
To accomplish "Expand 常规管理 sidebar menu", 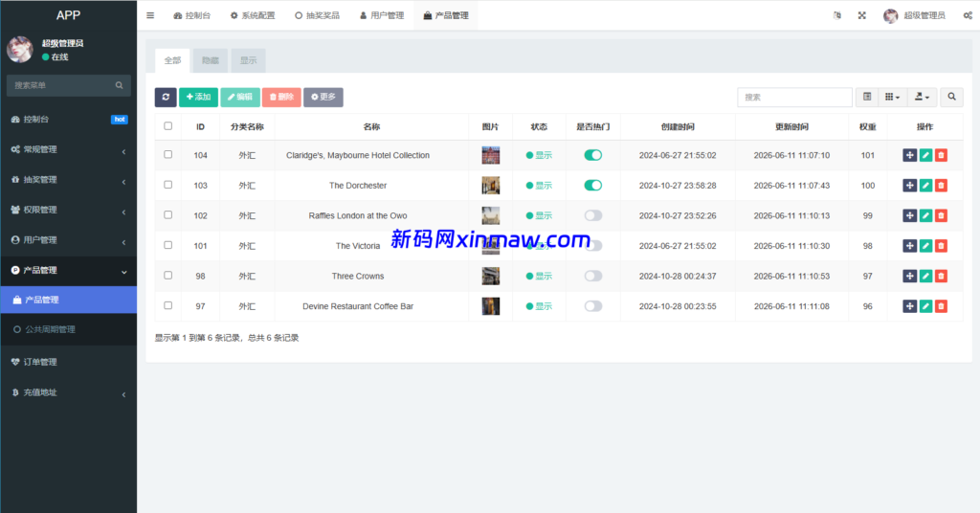I will 68,149.
